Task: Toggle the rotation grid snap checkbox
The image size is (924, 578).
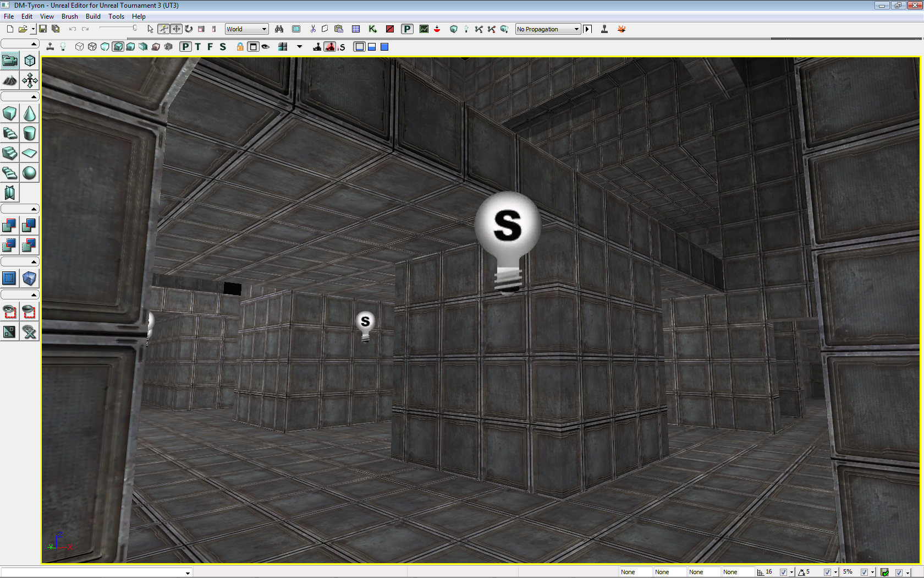Action: pyautogui.click(x=827, y=572)
